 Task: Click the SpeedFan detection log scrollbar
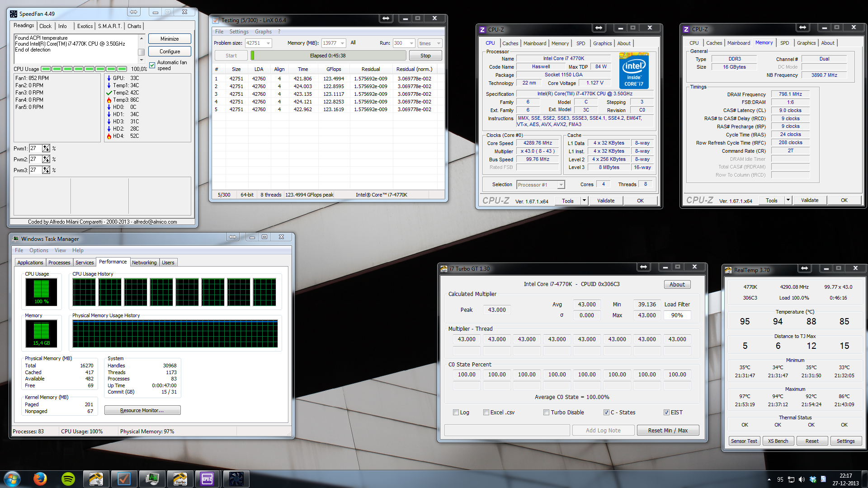click(142, 49)
